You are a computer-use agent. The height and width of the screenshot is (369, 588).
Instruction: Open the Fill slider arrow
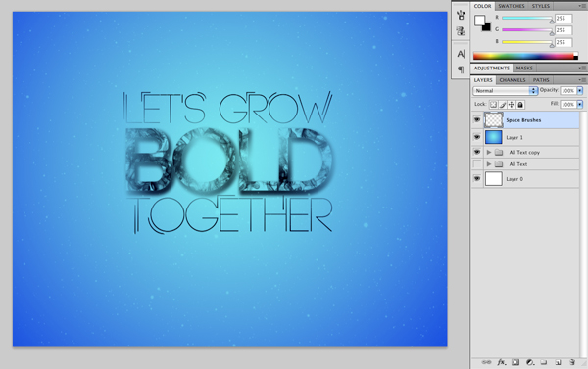[x=580, y=105]
